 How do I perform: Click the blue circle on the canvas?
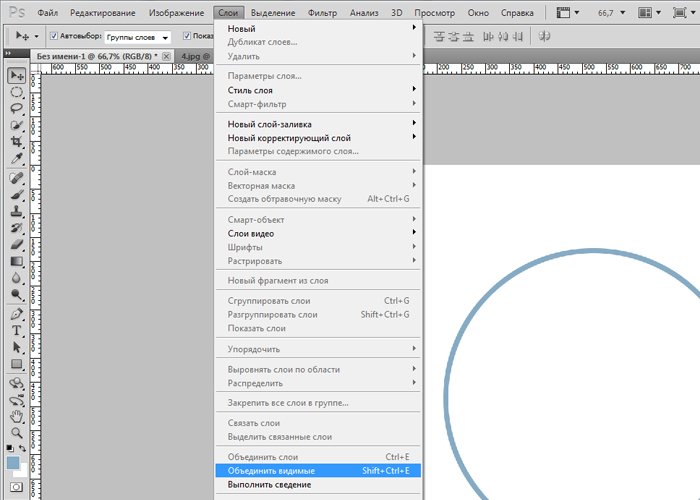pos(447,380)
